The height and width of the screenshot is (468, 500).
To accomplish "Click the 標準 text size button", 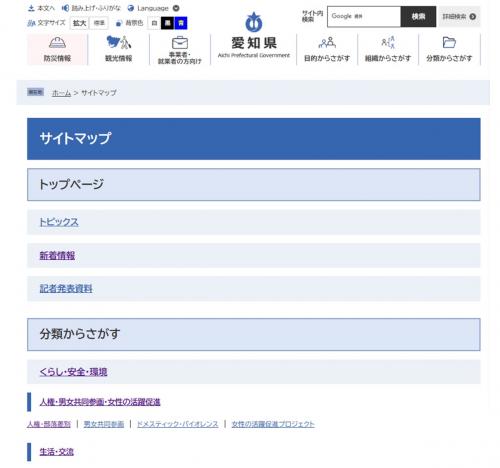I will click(x=99, y=23).
